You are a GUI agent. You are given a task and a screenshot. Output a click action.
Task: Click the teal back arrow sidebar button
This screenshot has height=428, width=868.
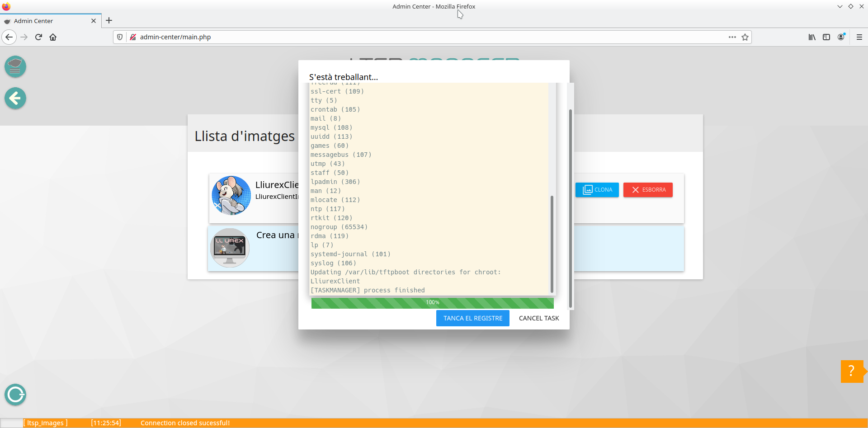tap(15, 98)
